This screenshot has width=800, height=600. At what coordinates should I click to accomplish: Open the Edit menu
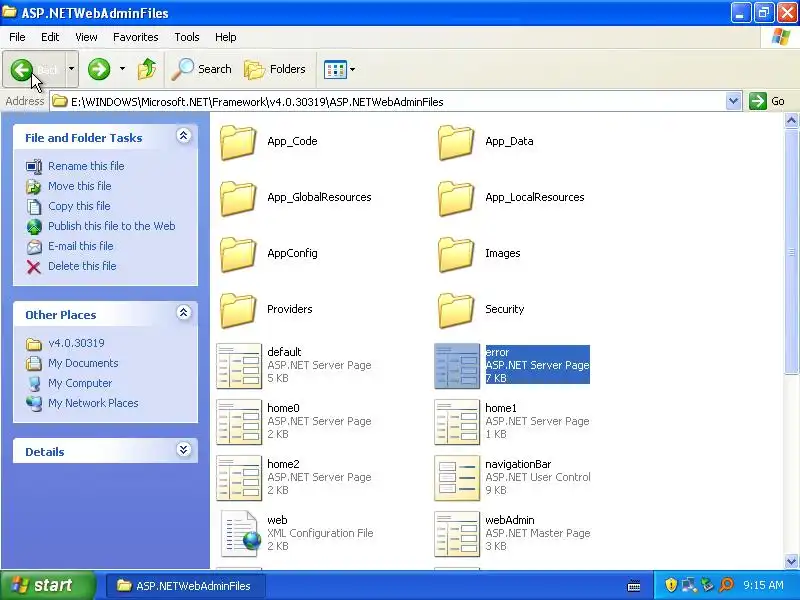pos(50,37)
